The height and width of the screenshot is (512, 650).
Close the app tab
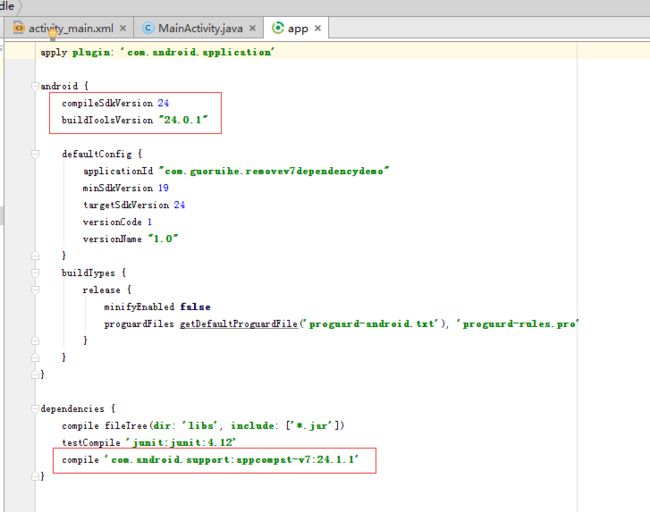click(318, 28)
